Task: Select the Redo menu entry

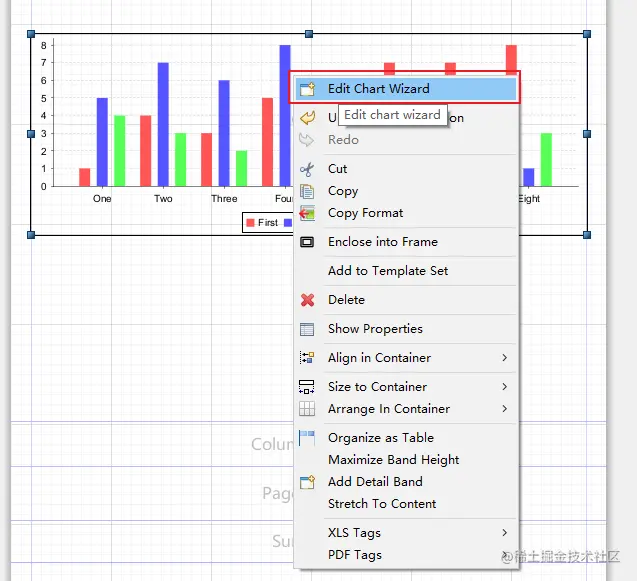Action: coord(405,140)
